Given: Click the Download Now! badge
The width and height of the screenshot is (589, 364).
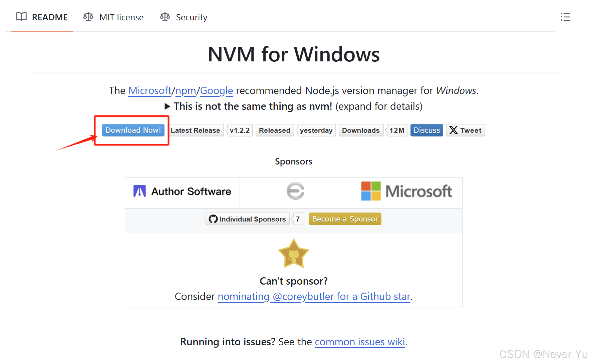Looking at the screenshot, I should tap(133, 130).
